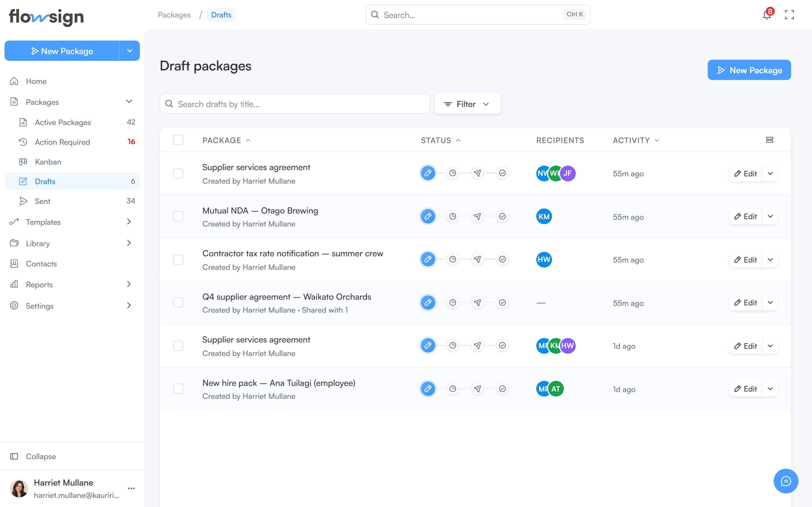Click the sent stage icon for Mutual NDA
Image resolution: width=812 pixels, height=507 pixels.
(x=477, y=216)
